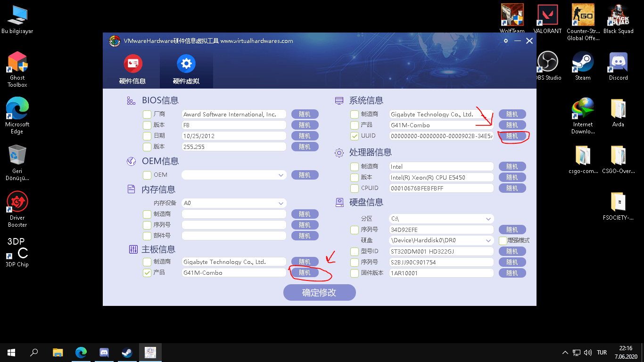Screen dimensions: 644x362
Task: Select the CSGO-Over folder on desktop
Action: (618, 159)
